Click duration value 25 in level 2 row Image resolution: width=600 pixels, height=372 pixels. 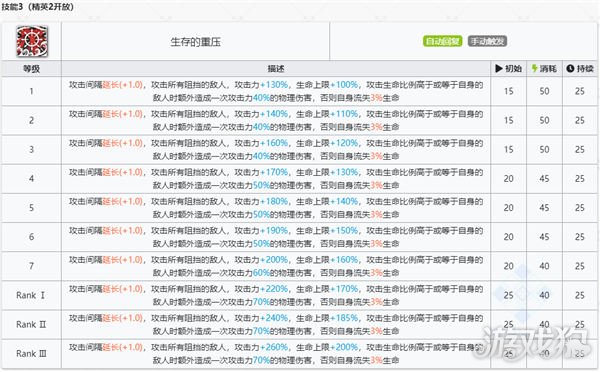[x=580, y=121]
